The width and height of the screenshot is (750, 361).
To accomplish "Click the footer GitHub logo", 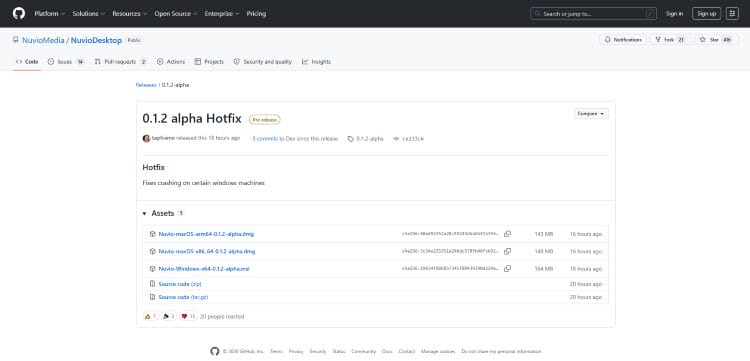I will [215, 351].
